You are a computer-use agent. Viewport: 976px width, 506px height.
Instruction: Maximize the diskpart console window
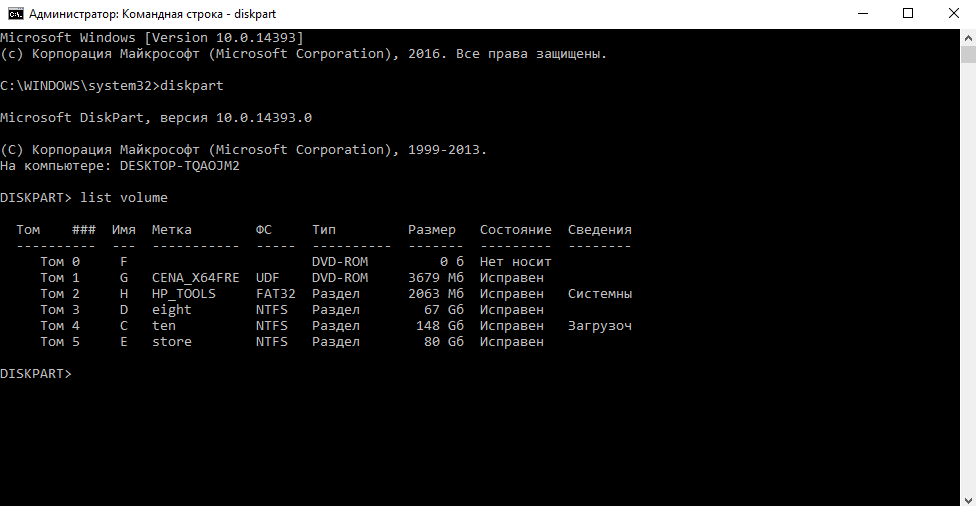[907, 13]
